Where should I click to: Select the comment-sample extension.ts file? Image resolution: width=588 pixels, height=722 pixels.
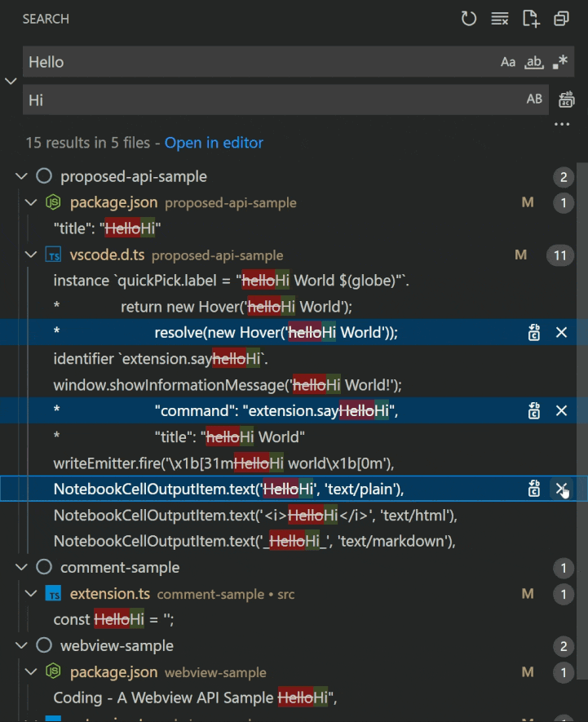pos(110,593)
